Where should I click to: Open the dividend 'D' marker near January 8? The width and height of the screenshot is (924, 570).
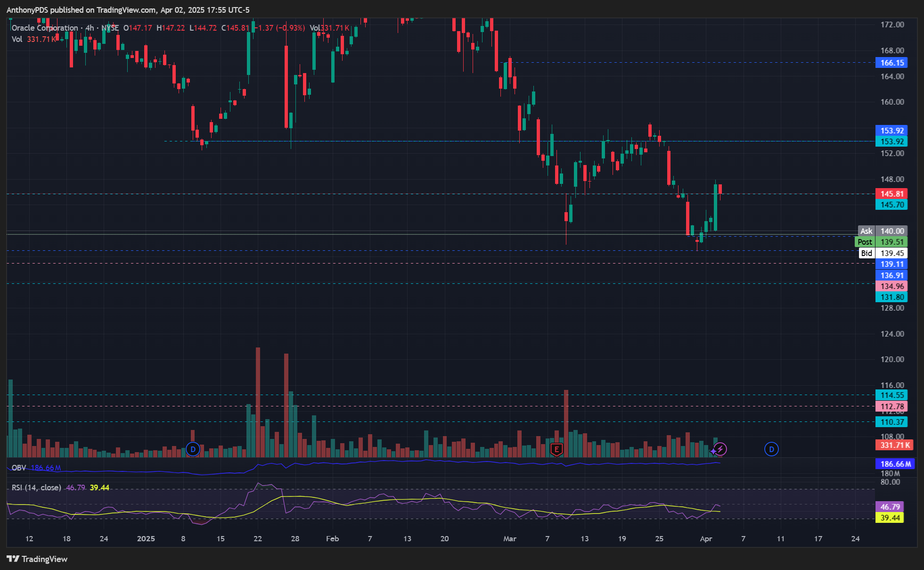click(x=193, y=449)
